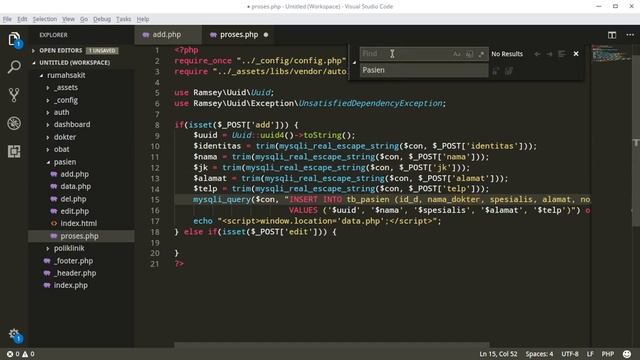Collapse the rumahsakit folder
Screen dimensions: 640x360
click(67, 76)
